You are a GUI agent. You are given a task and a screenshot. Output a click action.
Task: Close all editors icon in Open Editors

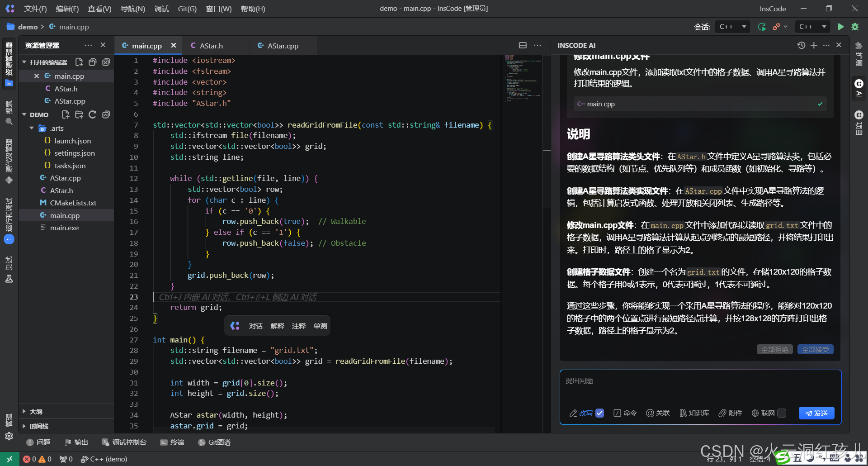click(x=106, y=62)
